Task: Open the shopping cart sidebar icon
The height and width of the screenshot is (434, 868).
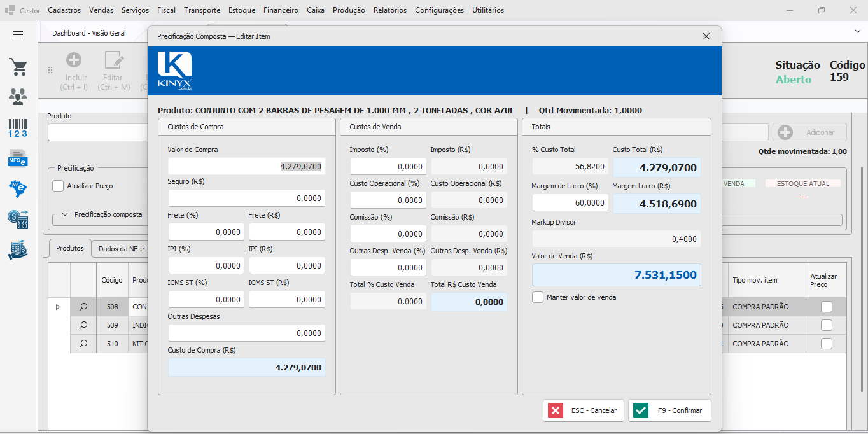Action: [18, 67]
